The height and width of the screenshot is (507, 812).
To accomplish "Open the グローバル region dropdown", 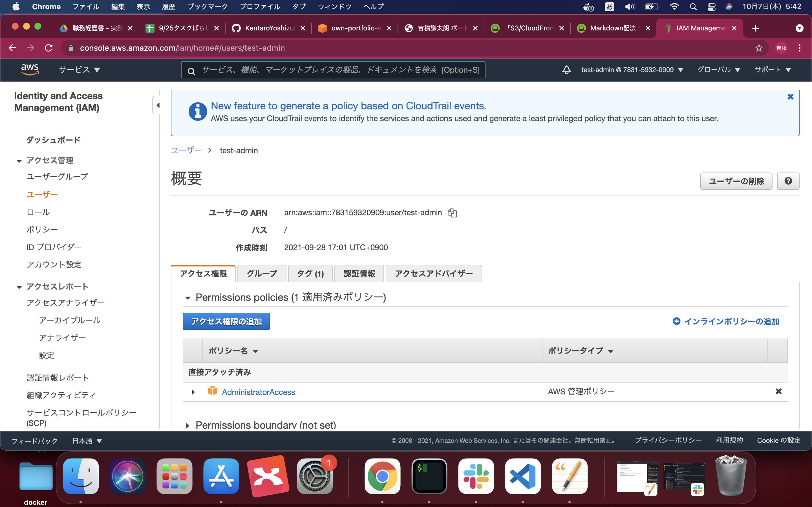I will (x=719, y=70).
